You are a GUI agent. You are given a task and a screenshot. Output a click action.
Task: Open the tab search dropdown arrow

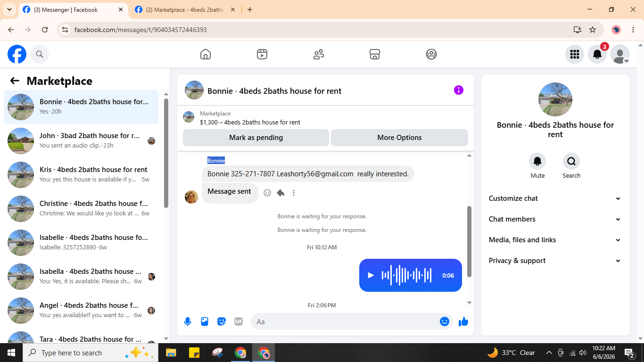click(9, 10)
